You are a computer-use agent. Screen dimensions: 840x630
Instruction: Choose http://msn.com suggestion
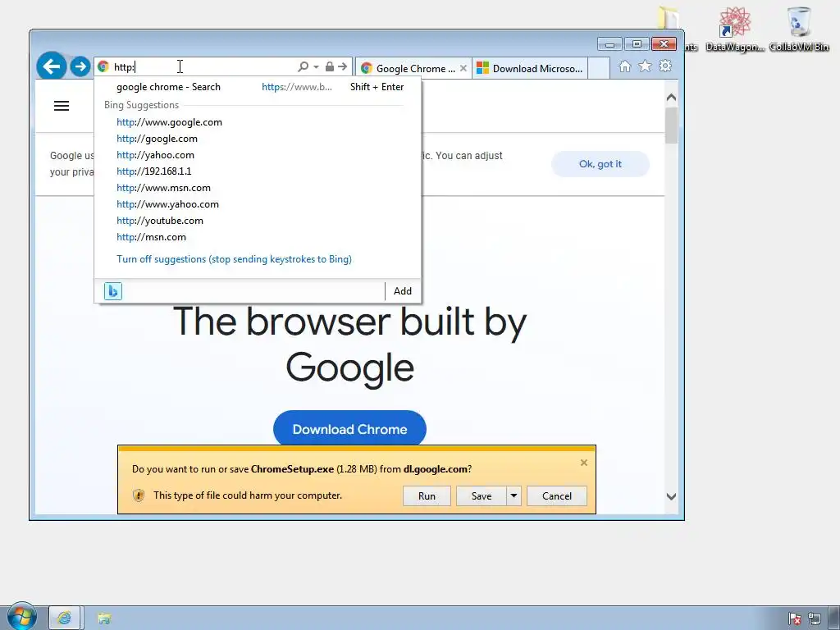pos(258,237)
